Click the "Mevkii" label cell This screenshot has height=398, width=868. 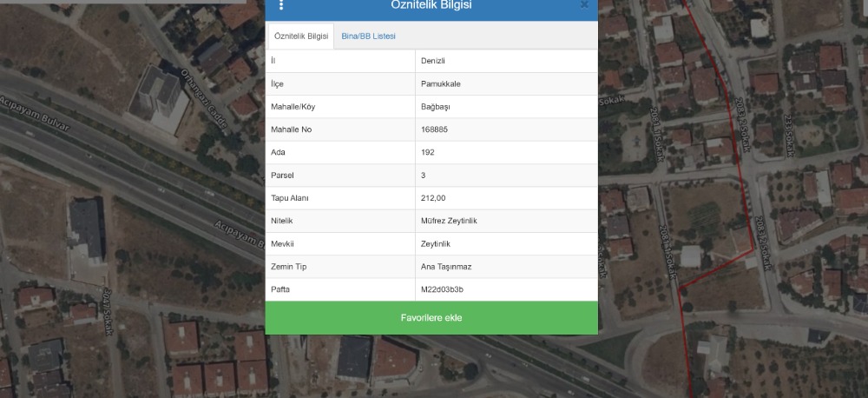coord(340,244)
